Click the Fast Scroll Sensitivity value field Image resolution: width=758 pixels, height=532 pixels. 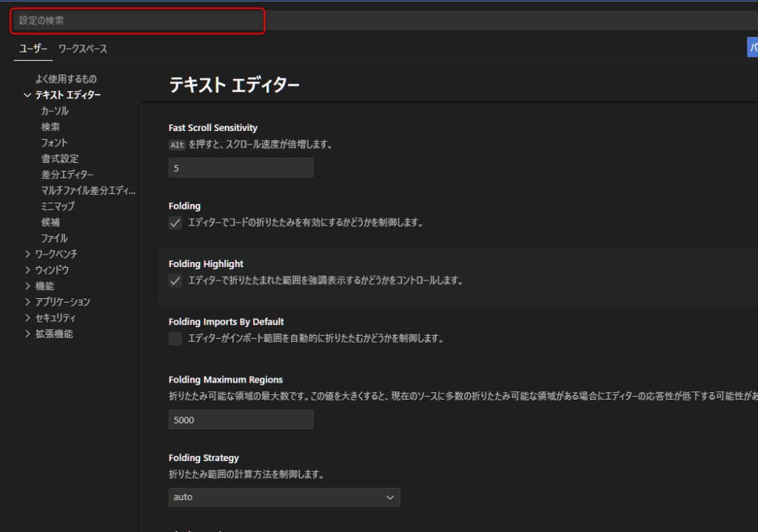pyautogui.click(x=241, y=168)
